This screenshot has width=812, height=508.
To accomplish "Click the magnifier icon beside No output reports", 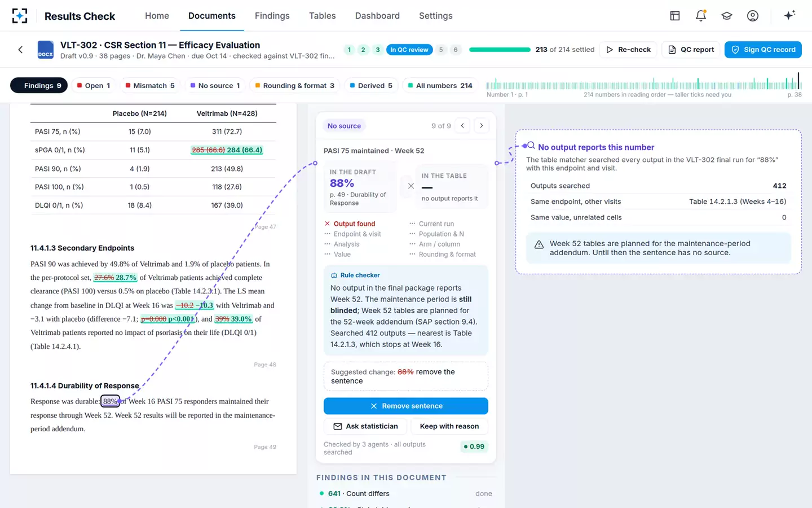I will [531, 146].
